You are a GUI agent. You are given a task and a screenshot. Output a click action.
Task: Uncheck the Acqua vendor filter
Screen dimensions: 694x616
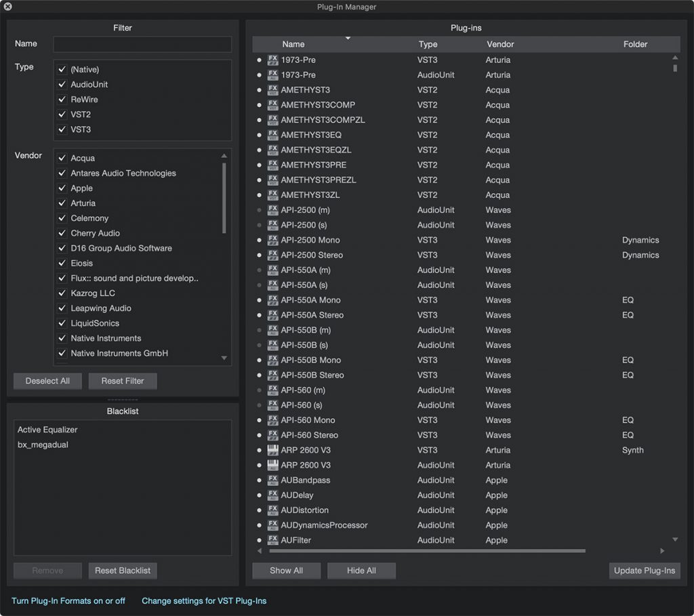(62, 158)
